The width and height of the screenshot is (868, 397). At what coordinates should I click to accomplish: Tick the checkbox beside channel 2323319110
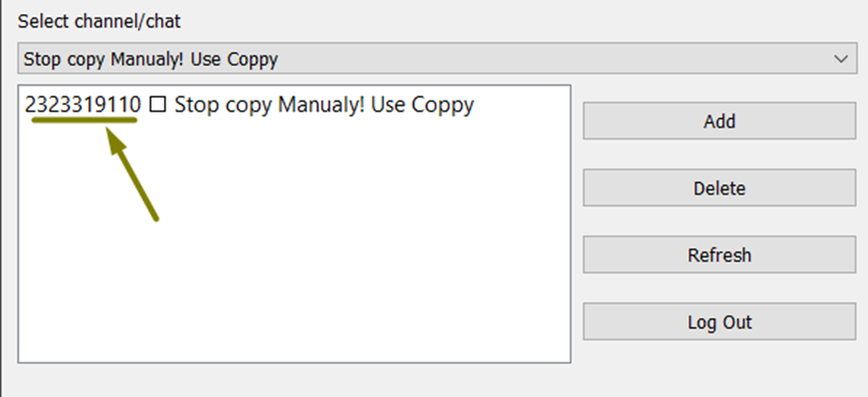click(x=157, y=105)
